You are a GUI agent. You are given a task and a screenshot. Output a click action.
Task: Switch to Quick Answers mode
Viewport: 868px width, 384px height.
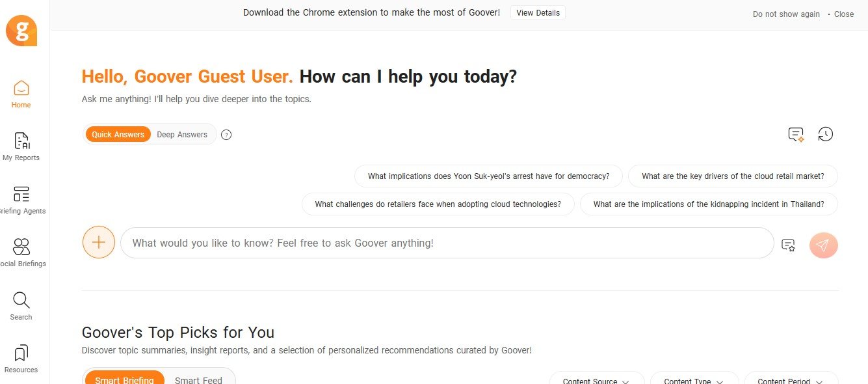[x=118, y=135]
